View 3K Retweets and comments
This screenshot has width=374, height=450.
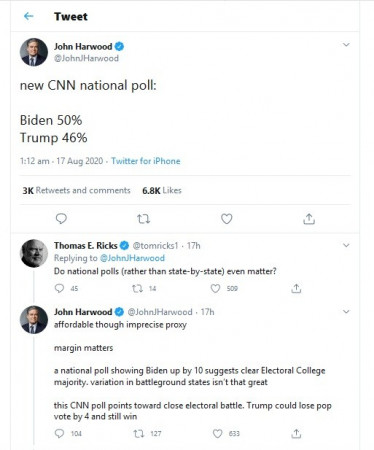(x=76, y=190)
